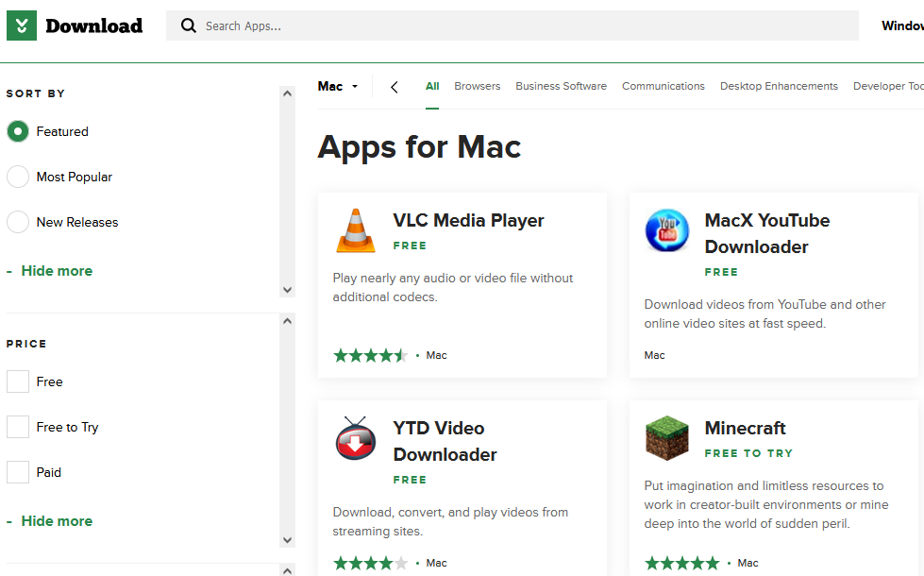Click YTD Video Downloader star rating
Viewport: 924px width, 576px height.
pyautogui.click(x=370, y=563)
